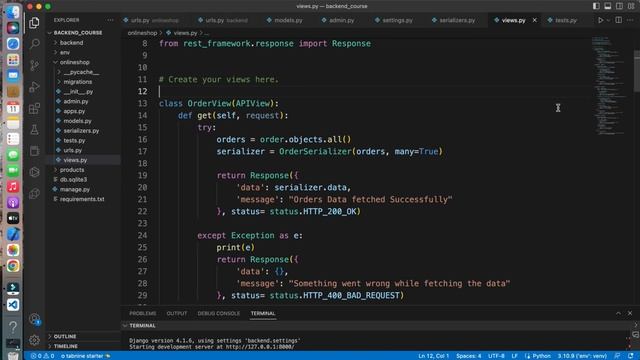Click the Run Python File play button
This screenshot has height=360, width=640.
coord(600,20)
